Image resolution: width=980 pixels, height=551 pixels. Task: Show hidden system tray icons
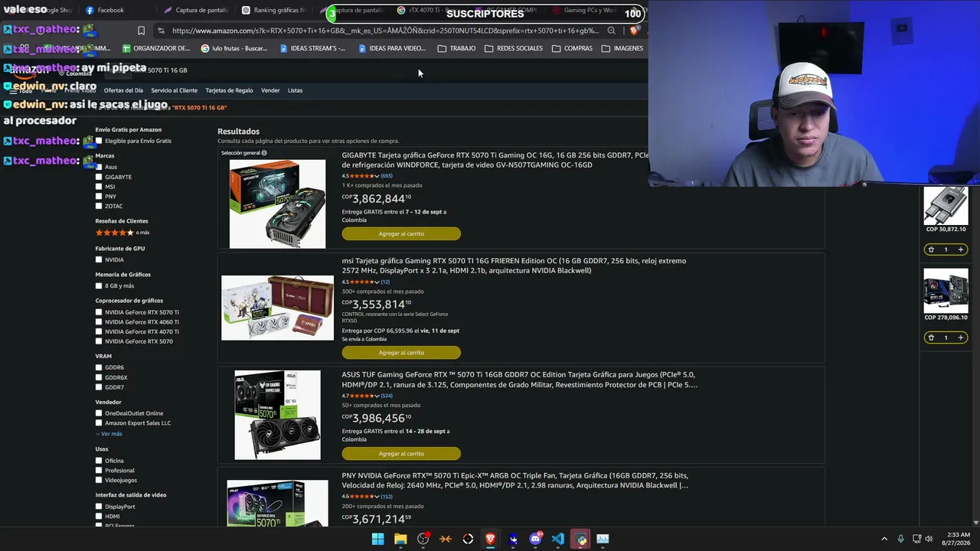tap(884, 539)
